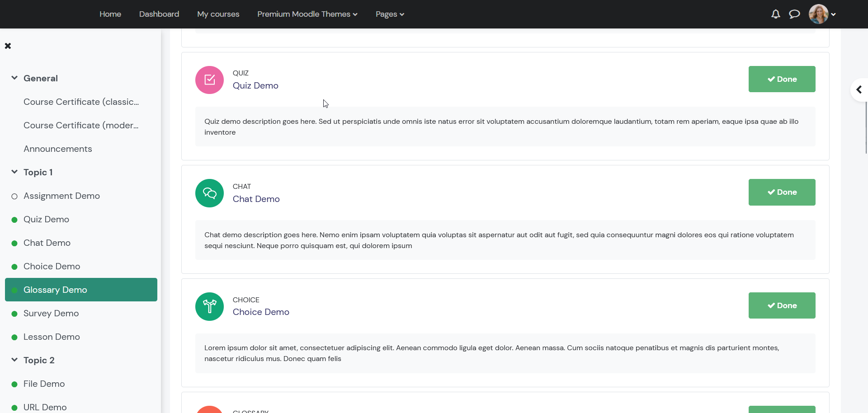The width and height of the screenshot is (868, 413).
Task: Click completion dot beside Glossary Demo
Action: [x=14, y=290]
